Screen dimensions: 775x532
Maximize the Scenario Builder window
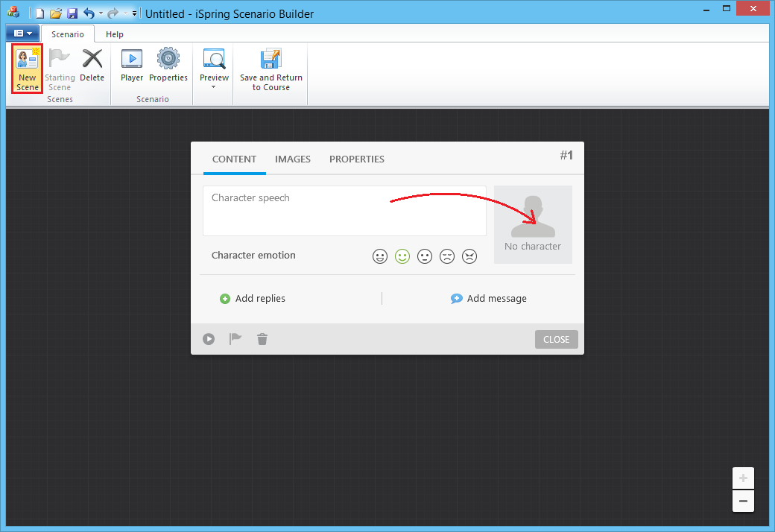[727, 8]
